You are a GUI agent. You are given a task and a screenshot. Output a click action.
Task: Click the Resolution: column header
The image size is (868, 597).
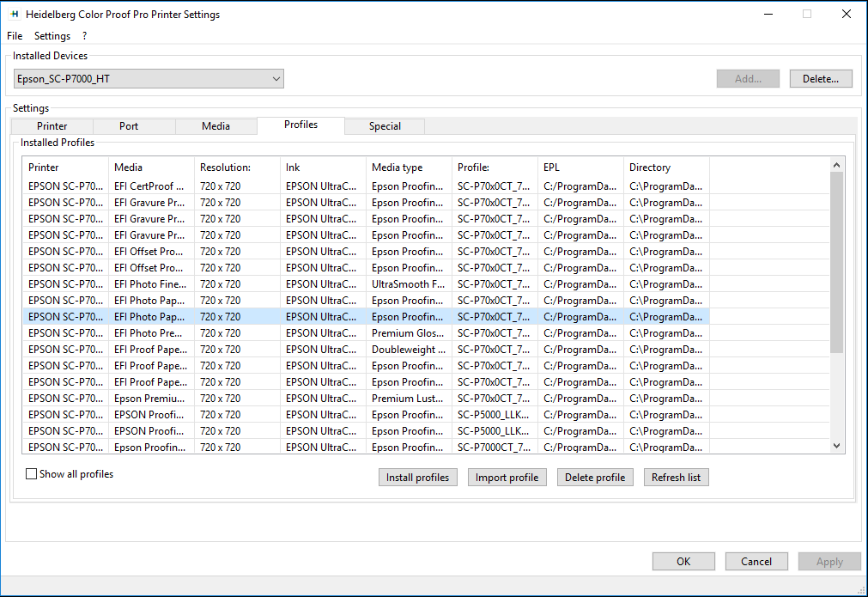click(x=237, y=168)
